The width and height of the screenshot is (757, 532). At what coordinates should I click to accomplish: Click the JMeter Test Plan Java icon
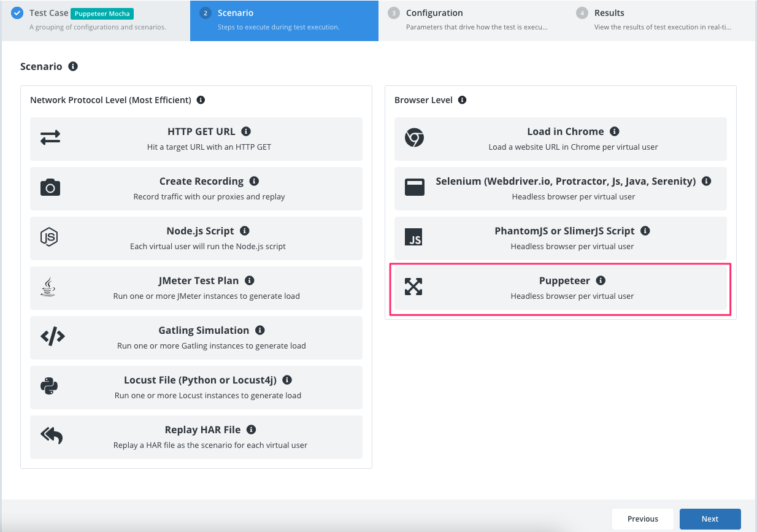[48, 287]
